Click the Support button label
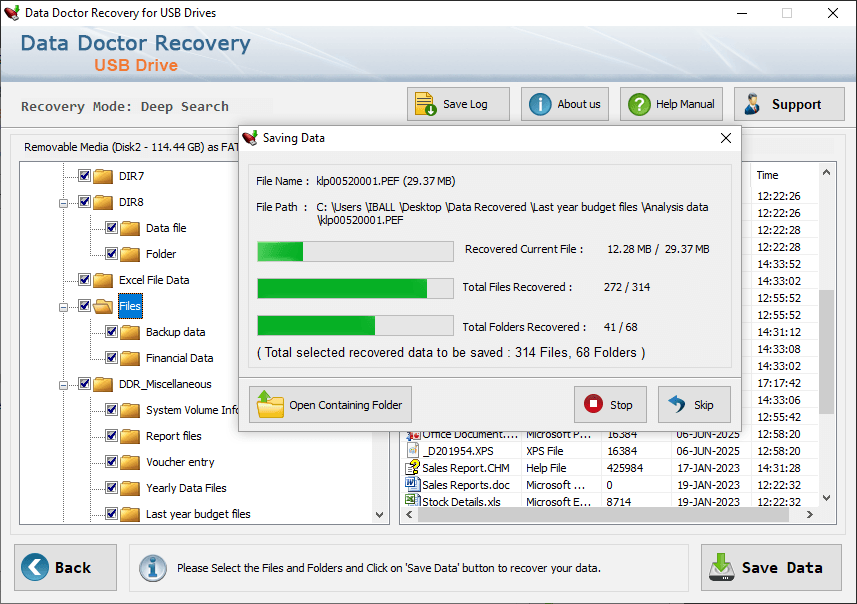This screenshot has width=857, height=604. [x=796, y=104]
